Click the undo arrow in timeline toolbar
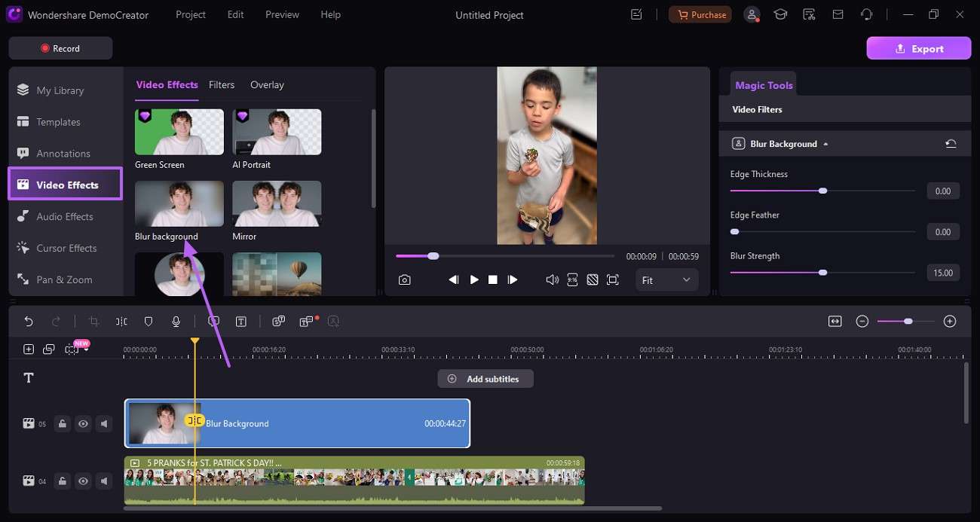This screenshot has width=980, height=522. pyautogui.click(x=29, y=322)
